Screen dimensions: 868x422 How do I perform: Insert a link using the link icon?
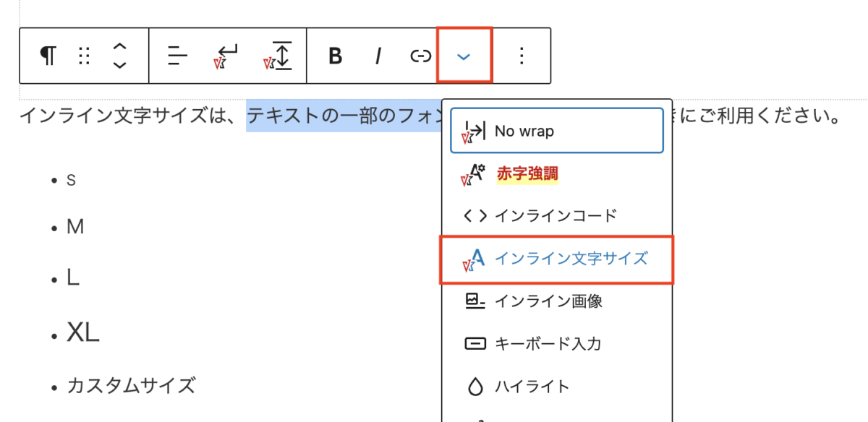(x=421, y=56)
